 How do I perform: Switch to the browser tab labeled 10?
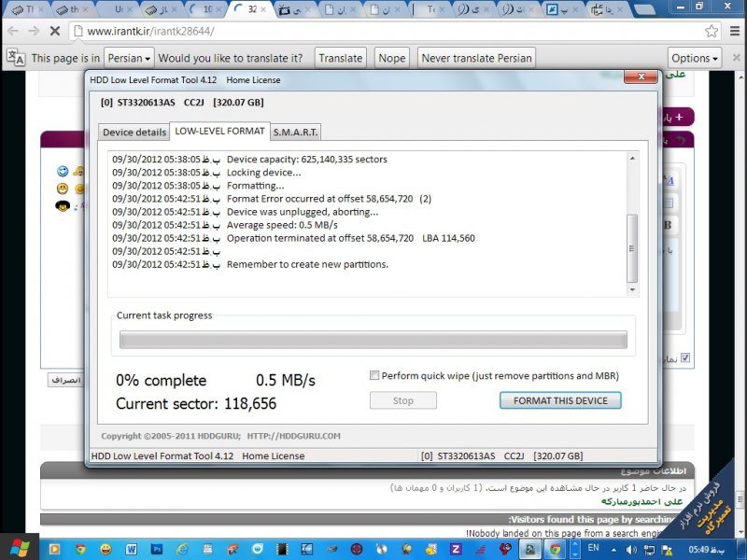point(205,9)
